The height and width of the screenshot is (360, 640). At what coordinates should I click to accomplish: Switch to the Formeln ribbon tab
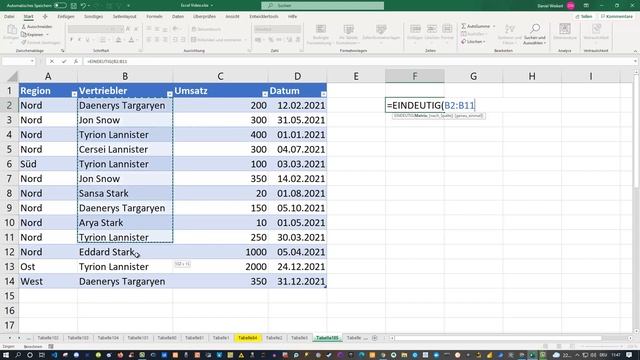coord(154,16)
